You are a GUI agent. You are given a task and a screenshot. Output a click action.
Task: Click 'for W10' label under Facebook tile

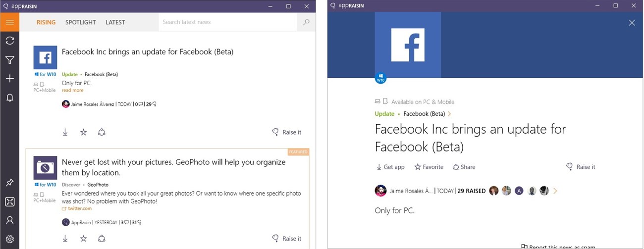(45, 74)
